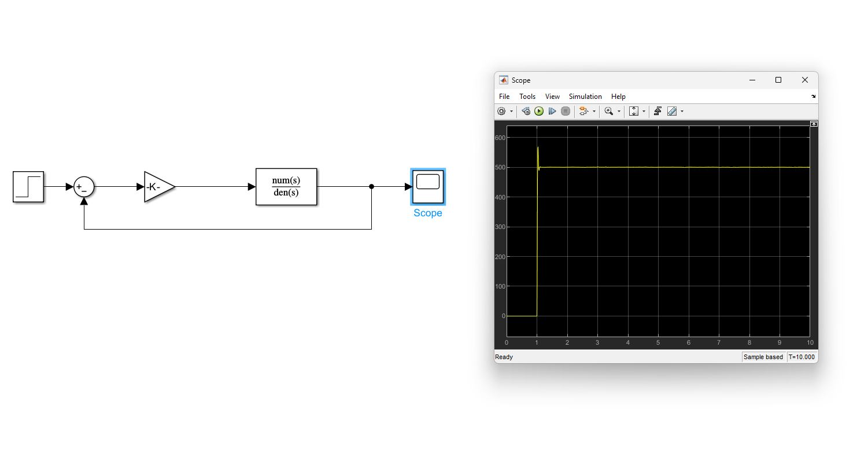Select the Transfer Fcn num(s)/den(s) block
The width and height of the screenshot is (868, 454).
pyautogui.click(x=286, y=187)
